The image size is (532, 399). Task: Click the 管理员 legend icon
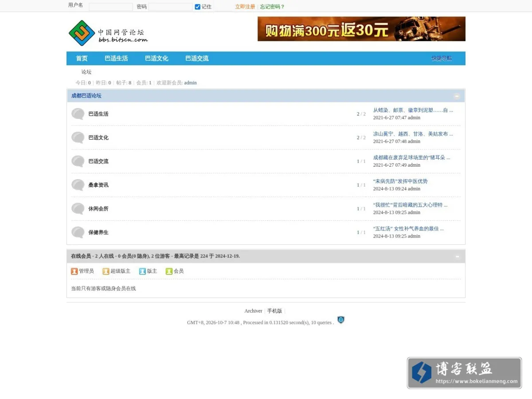tap(74, 271)
